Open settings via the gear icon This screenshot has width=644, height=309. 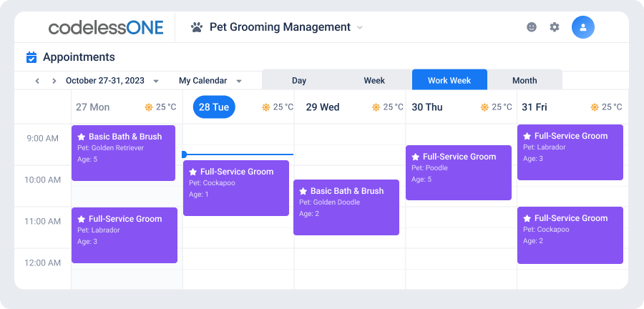[x=555, y=27]
